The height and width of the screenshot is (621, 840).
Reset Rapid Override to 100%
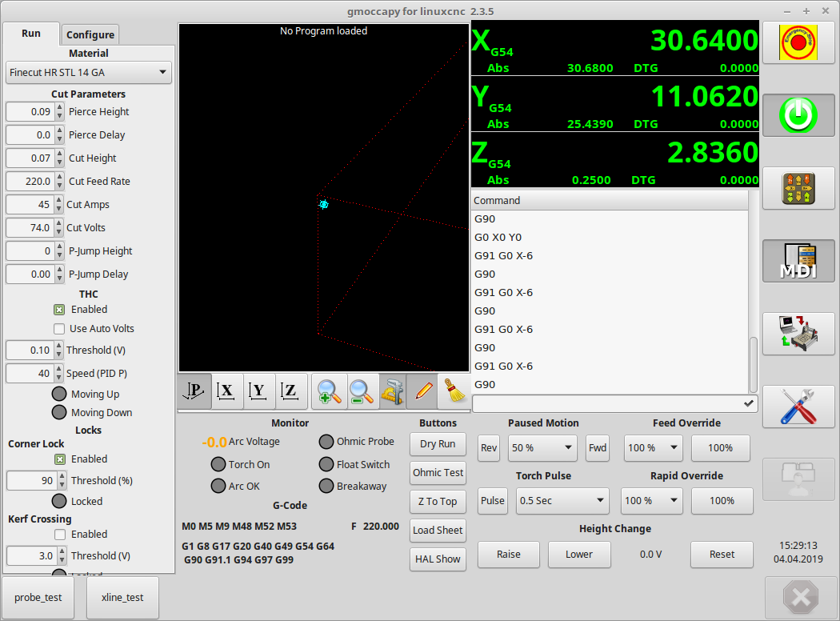tap(722, 501)
